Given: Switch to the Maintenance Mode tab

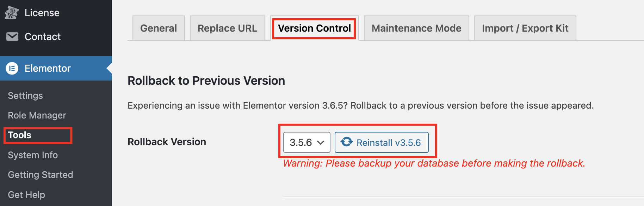Looking at the screenshot, I should [416, 28].
